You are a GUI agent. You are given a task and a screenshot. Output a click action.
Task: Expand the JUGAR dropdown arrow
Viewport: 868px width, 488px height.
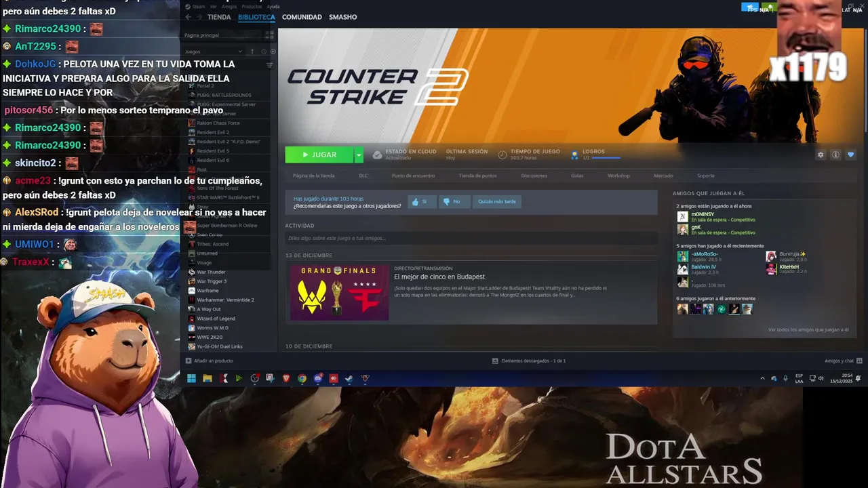pos(359,155)
